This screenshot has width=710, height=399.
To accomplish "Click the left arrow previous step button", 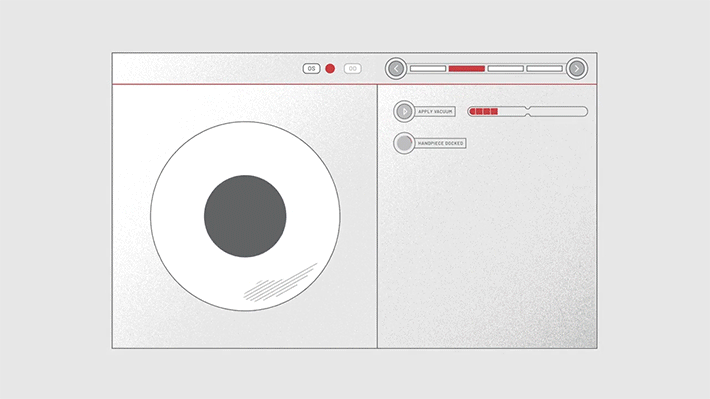I will coord(396,69).
